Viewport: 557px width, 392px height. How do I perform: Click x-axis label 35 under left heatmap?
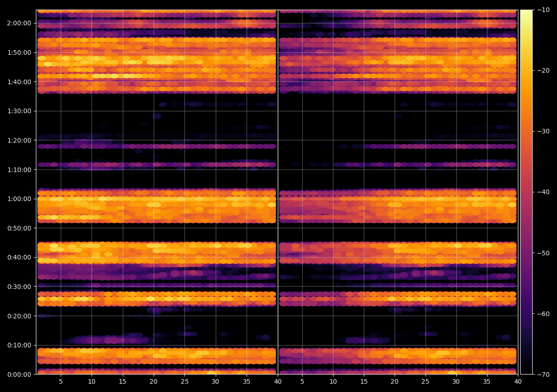pyautogui.click(x=247, y=382)
